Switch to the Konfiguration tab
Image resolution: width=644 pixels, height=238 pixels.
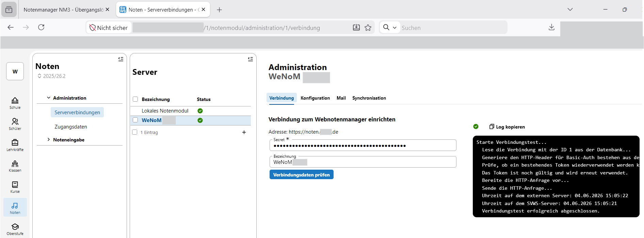coord(315,98)
